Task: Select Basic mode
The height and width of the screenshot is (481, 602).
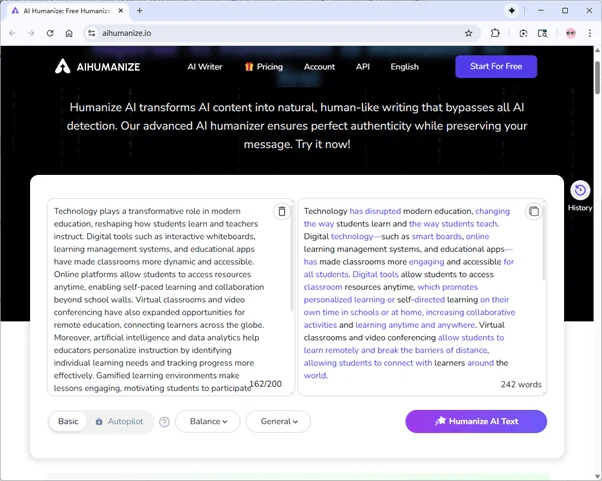Action: (x=68, y=422)
